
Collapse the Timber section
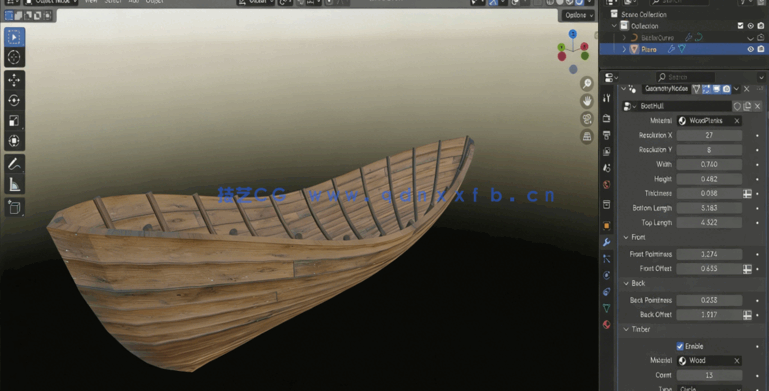pyautogui.click(x=626, y=329)
